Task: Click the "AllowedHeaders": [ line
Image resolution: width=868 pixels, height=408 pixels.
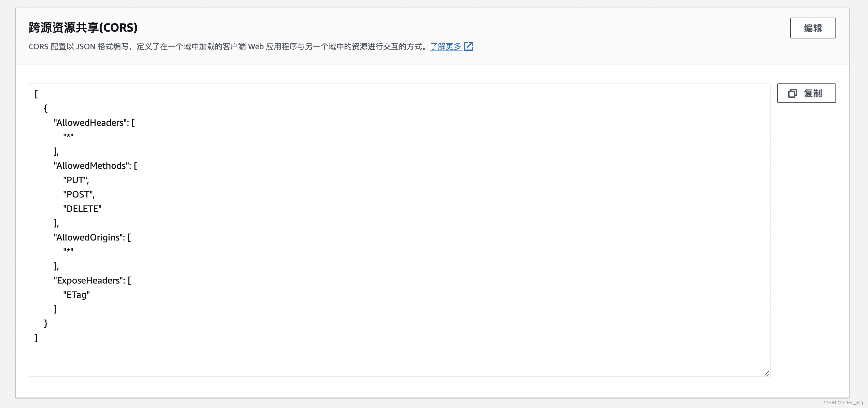Action: (x=94, y=123)
